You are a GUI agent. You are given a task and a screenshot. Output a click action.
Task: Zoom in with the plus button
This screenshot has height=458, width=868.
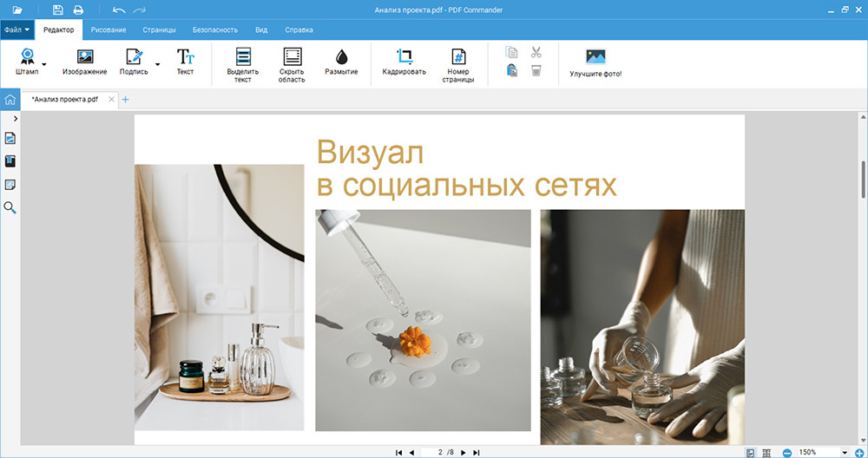pos(859,453)
